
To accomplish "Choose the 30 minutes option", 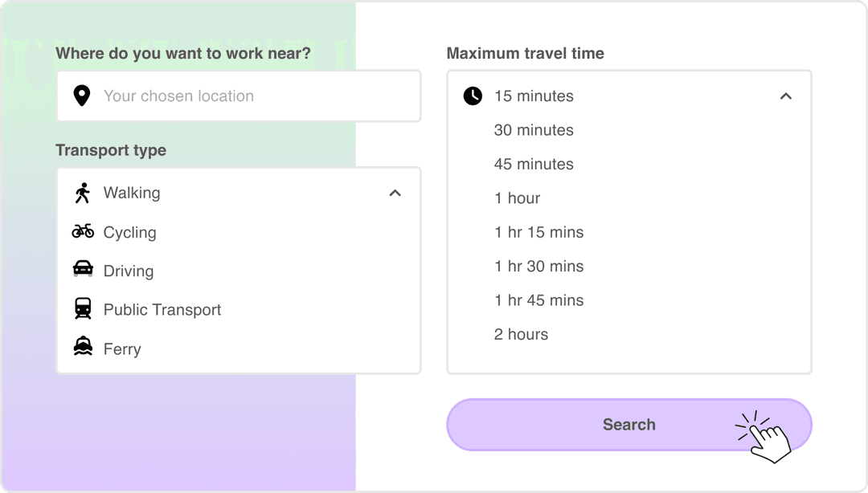I will tap(534, 129).
